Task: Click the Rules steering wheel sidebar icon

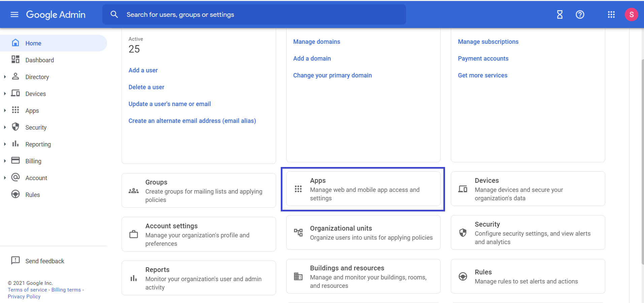Action: click(x=15, y=194)
